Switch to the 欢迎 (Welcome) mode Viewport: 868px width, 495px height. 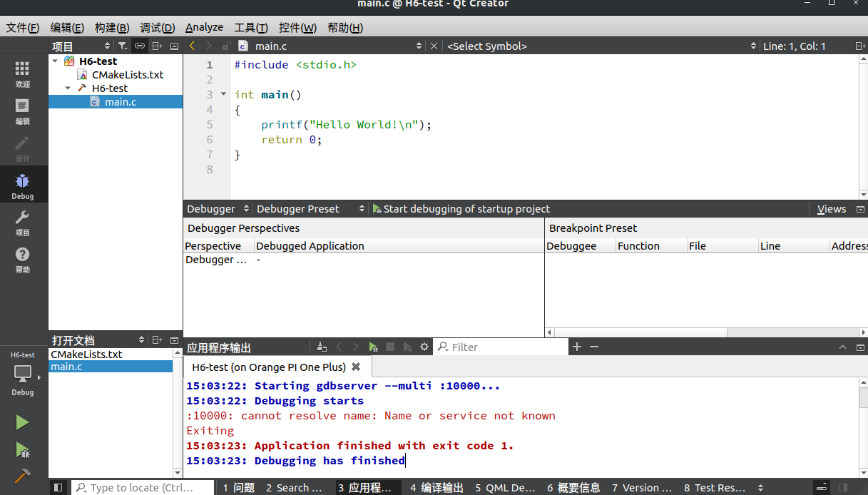(x=23, y=73)
